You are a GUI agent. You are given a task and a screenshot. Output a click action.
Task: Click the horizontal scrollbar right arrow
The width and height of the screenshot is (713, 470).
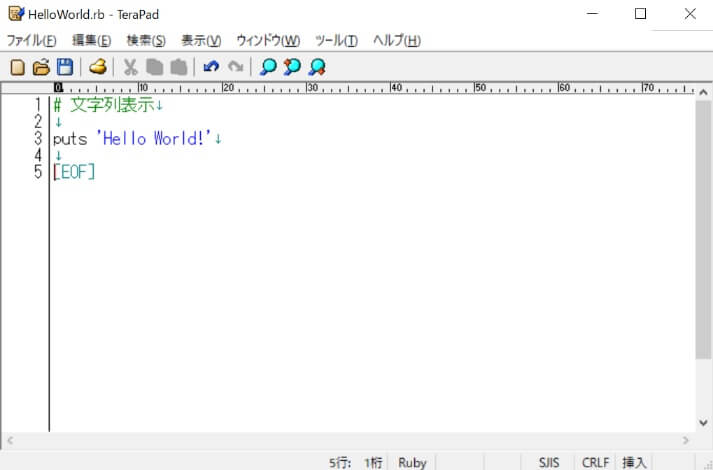686,440
